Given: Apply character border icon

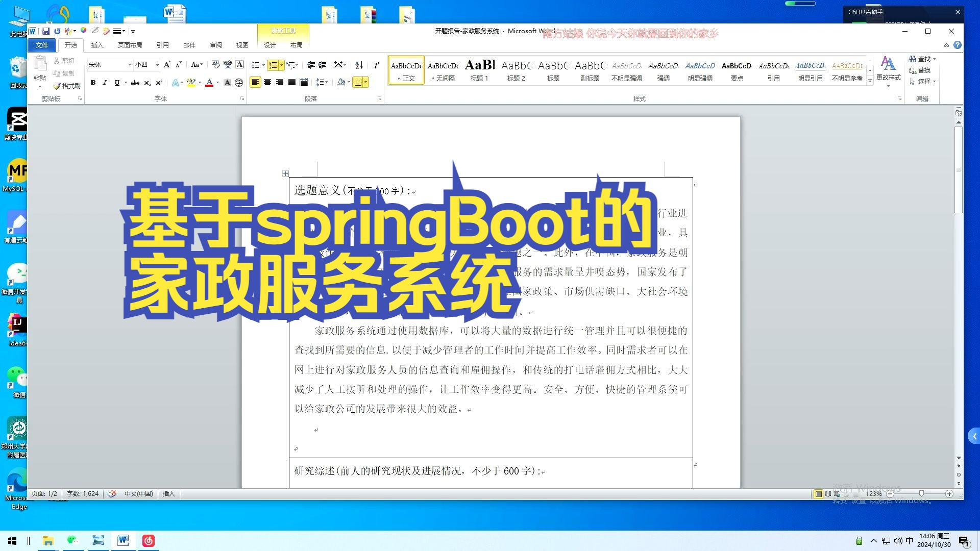Looking at the screenshot, I should (x=239, y=65).
